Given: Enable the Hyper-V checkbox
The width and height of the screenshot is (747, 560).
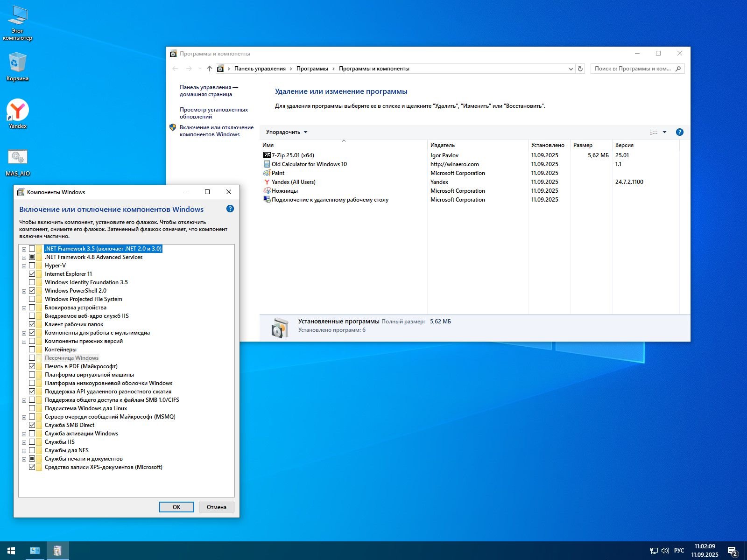Looking at the screenshot, I should (32, 266).
